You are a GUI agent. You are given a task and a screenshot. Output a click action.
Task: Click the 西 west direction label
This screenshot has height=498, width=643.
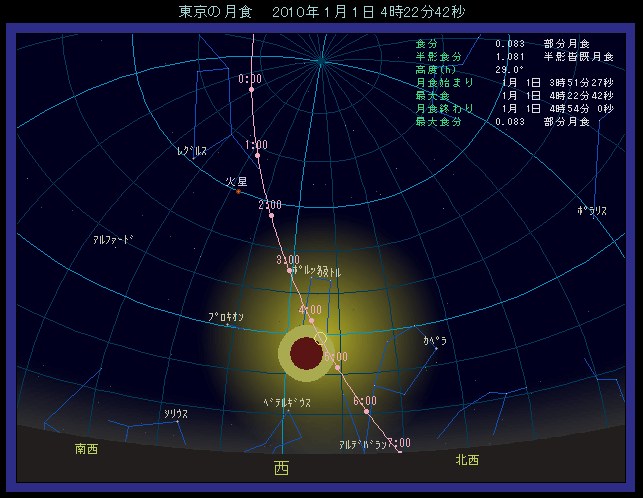[x=281, y=467]
